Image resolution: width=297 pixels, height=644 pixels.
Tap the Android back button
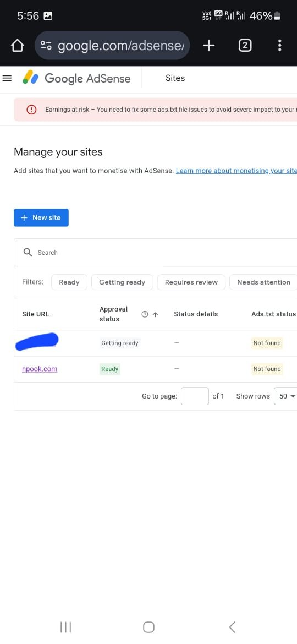click(x=232, y=627)
